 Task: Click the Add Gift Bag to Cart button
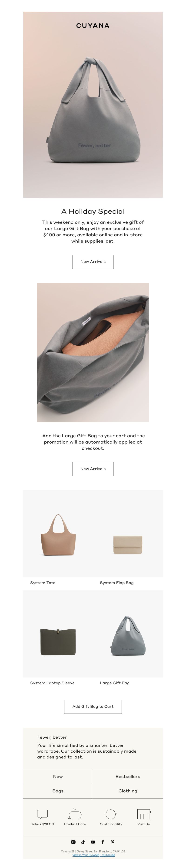click(x=93, y=706)
